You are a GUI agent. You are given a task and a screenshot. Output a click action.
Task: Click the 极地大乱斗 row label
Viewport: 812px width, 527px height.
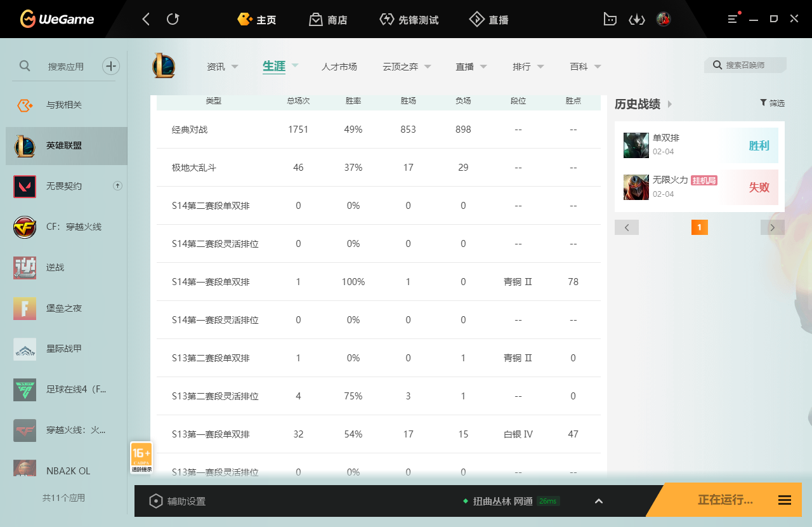coord(194,168)
